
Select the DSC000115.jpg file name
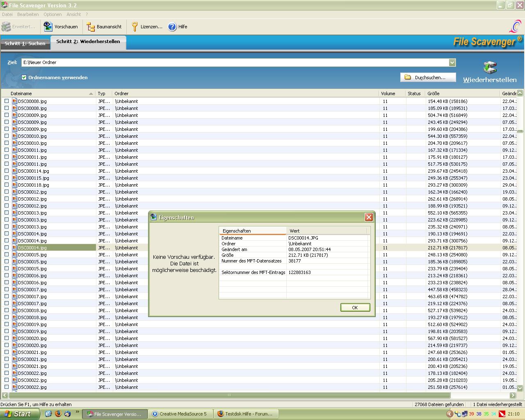pos(34,178)
